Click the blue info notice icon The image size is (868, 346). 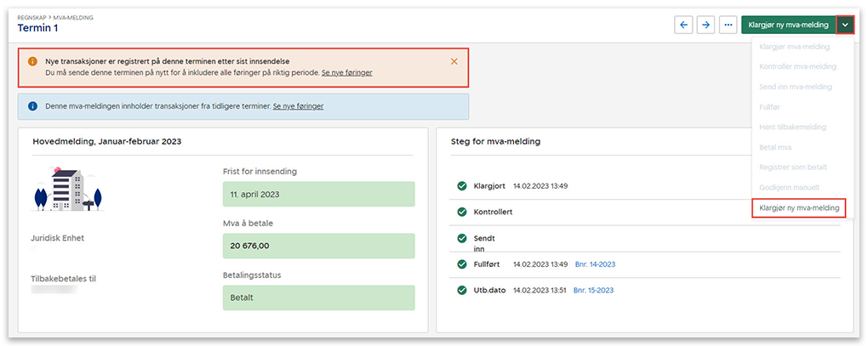tap(32, 106)
